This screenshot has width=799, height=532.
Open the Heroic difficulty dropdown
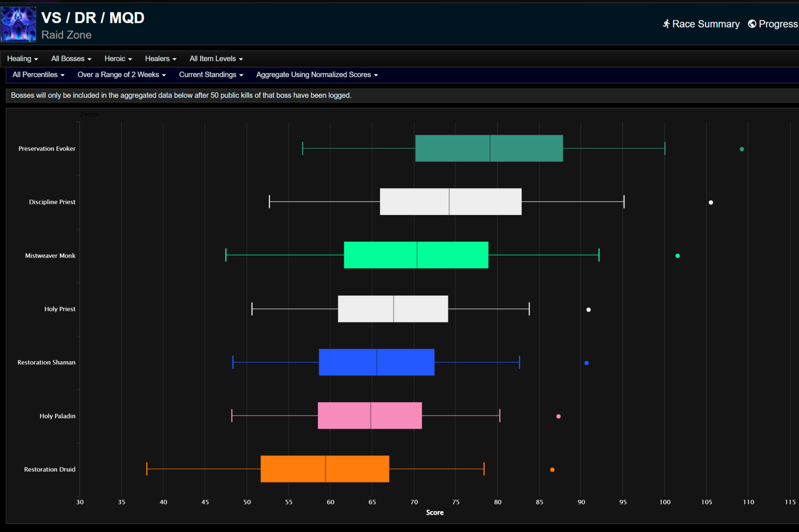click(118, 59)
